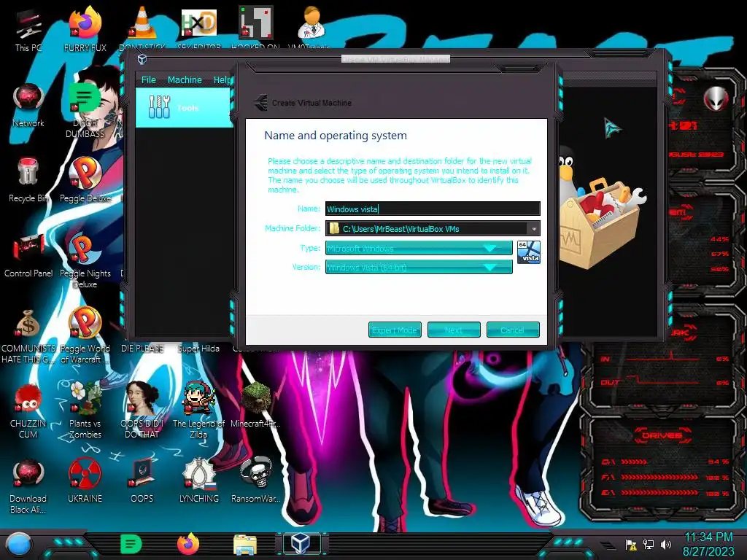This screenshot has height=560, width=747.
Task: Launch Plants vs Zombies from the desktop
Action: coord(85,411)
